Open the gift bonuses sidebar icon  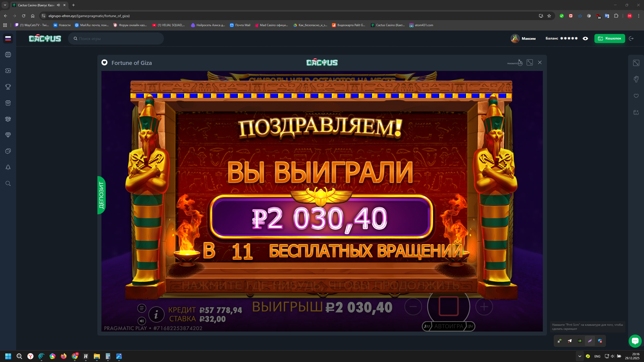[x=8, y=103]
